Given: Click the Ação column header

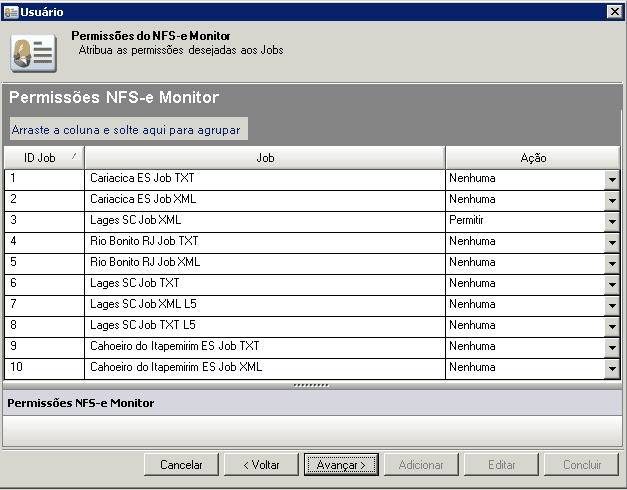Looking at the screenshot, I should coord(533,158).
